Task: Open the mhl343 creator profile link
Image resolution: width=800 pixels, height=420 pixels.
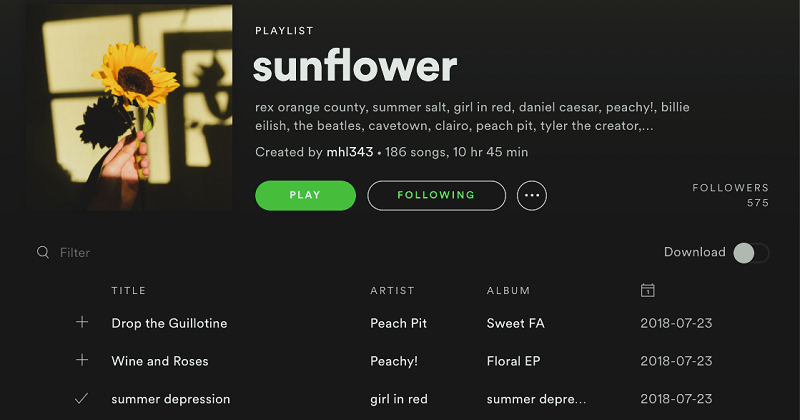Action: point(349,152)
